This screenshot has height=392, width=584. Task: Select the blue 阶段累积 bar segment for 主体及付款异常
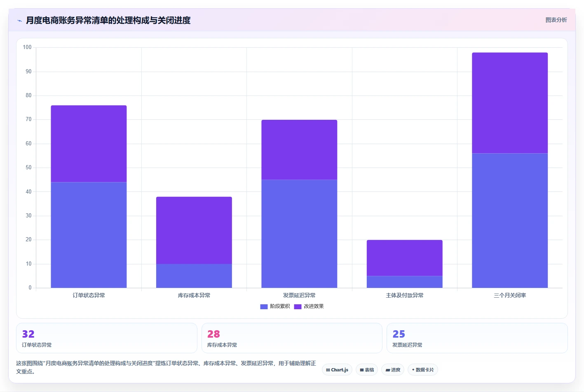pos(405,282)
